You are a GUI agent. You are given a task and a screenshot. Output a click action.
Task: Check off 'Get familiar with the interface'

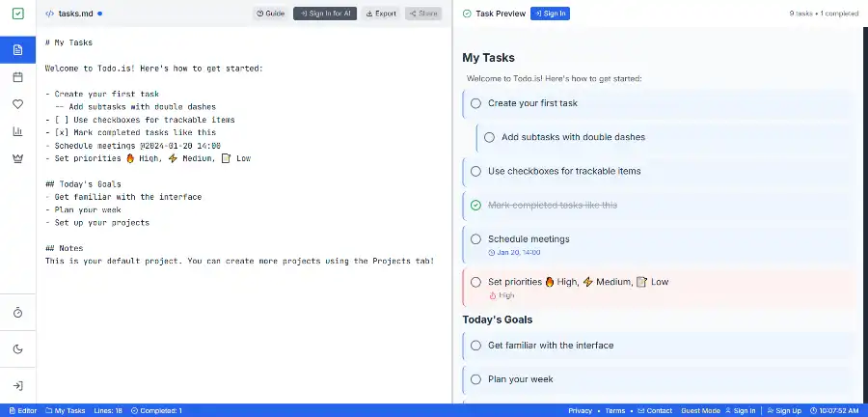pyautogui.click(x=475, y=345)
